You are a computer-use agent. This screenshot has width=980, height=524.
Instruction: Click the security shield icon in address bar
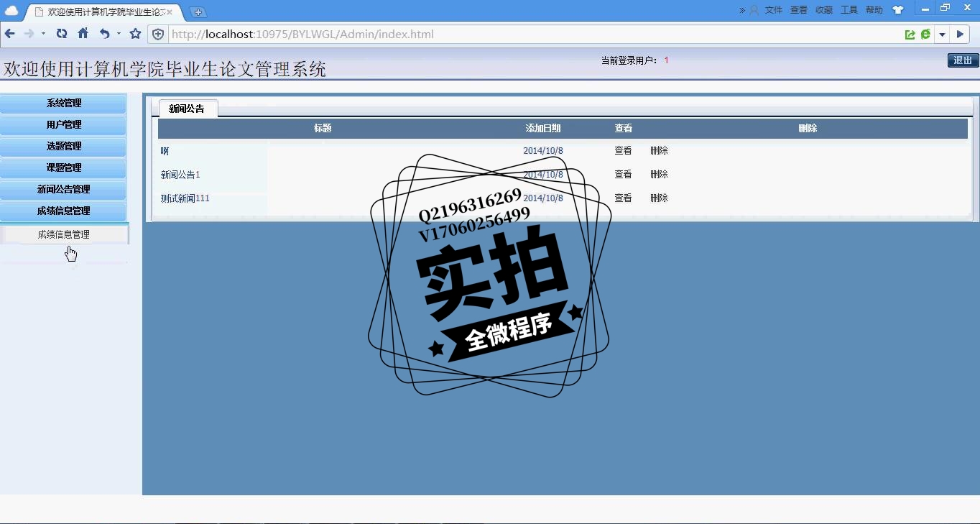tap(158, 34)
